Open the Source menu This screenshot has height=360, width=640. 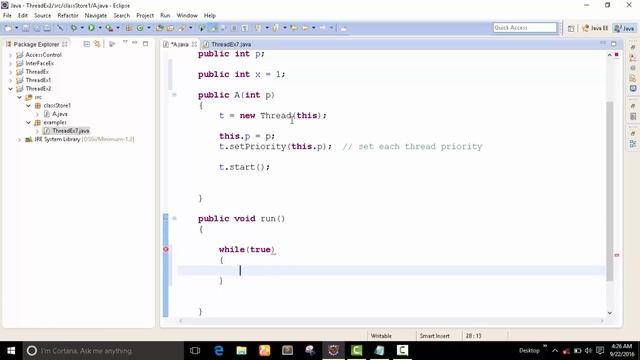click(x=42, y=16)
